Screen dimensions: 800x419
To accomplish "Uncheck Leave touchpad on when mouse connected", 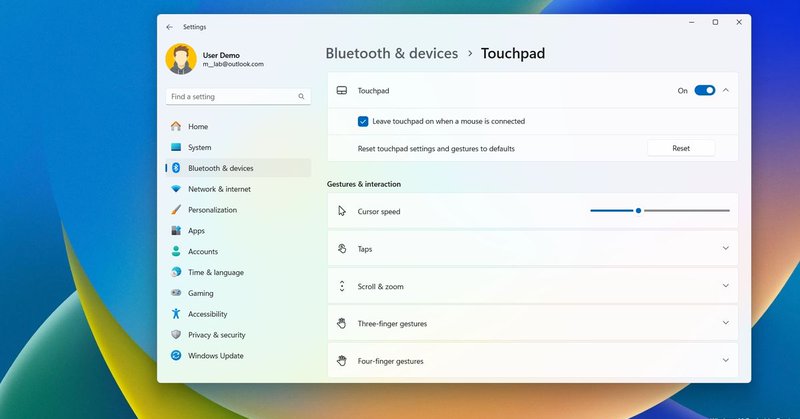I will click(363, 121).
